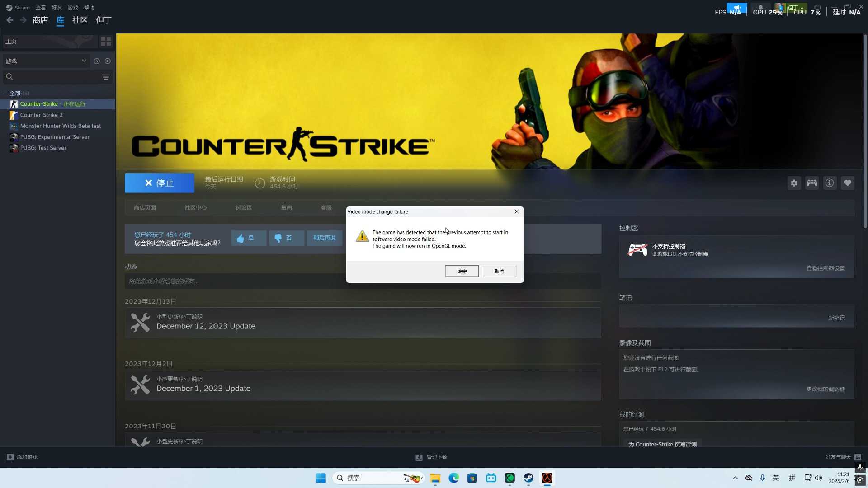Image resolution: width=868 pixels, height=488 pixels.
Task: Go back with the left arrow
Action: pyautogui.click(x=10, y=20)
